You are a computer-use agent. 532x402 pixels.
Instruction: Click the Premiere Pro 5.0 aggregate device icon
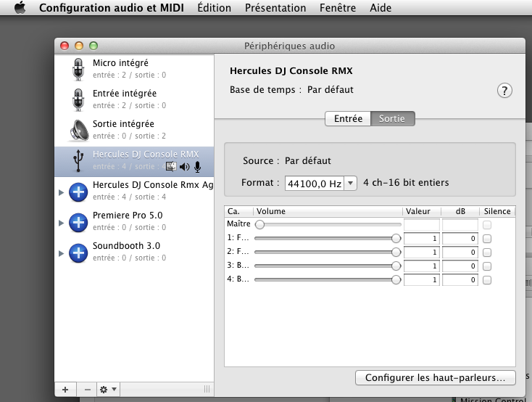[78, 223]
